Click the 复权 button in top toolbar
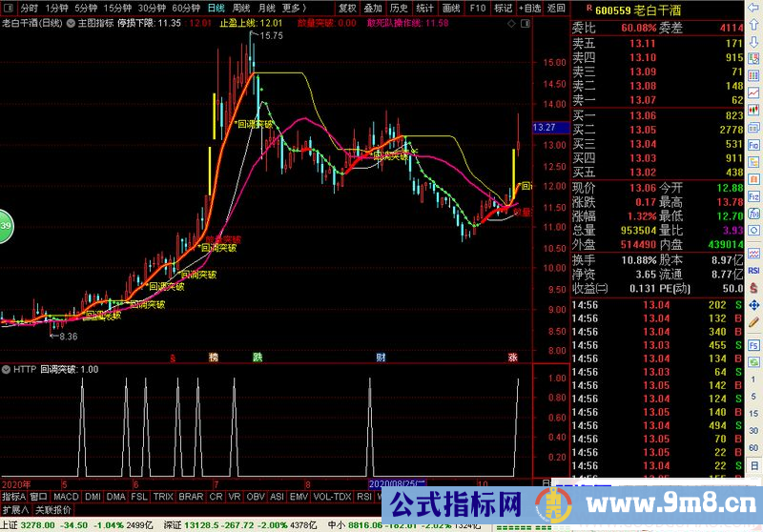Image resolution: width=763 pixels, height=532 pixels. (x=347, y=8)
